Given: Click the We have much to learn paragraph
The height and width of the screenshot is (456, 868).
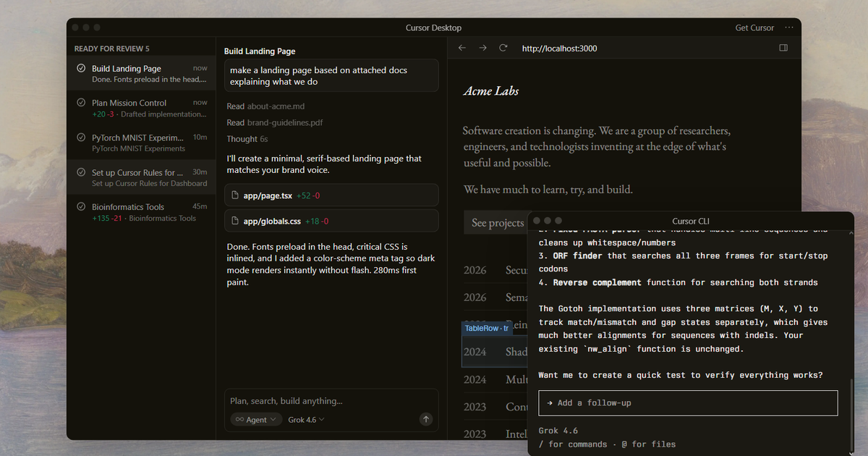Looking at the screenshot, I should point(548,190).
